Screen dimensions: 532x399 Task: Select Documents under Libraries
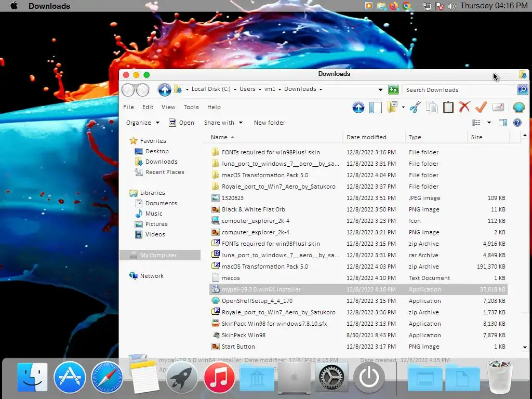click(x=161, y=203)
